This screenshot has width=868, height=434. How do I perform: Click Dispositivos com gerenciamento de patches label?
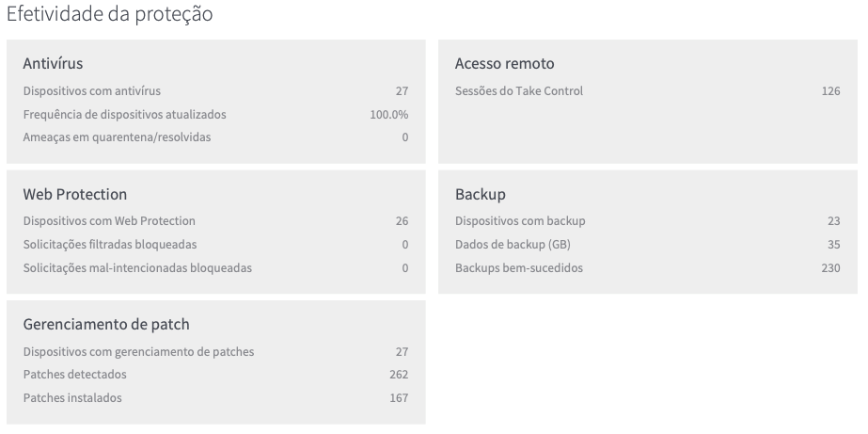[138, 351]
